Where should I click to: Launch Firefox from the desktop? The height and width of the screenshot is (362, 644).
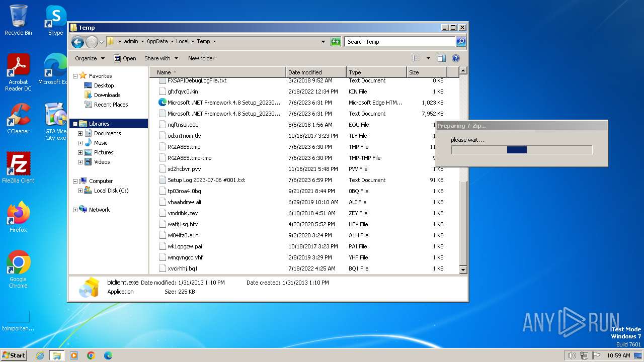tap(18, 217)
